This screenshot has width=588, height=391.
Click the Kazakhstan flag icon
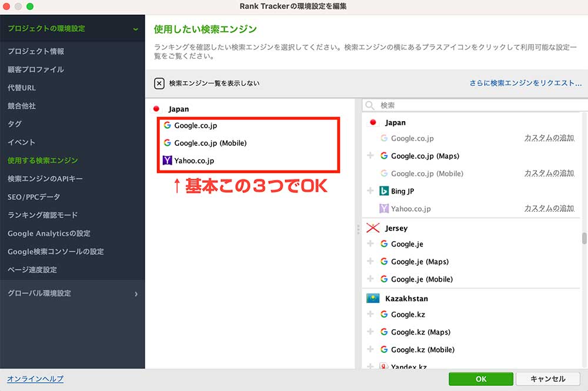pos(372,298)
